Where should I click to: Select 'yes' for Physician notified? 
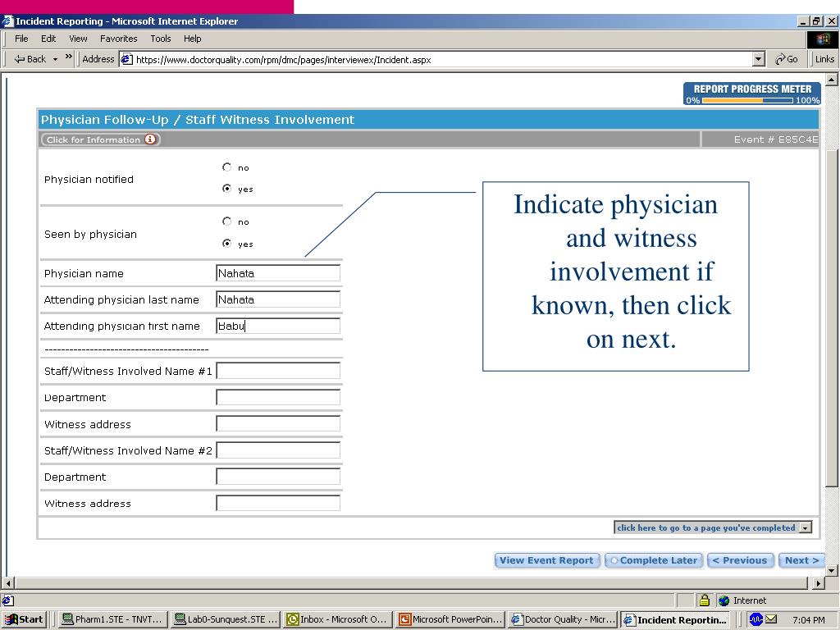tap(226, 189)
